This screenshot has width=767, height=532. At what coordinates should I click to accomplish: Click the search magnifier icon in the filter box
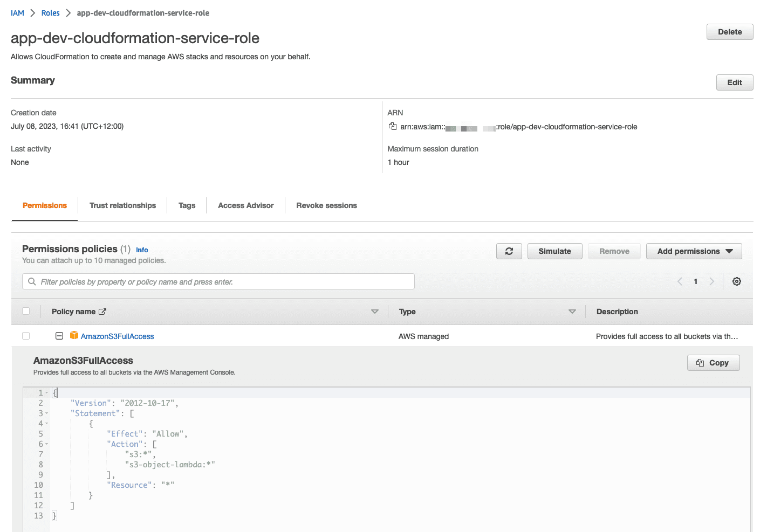(32, 281)
